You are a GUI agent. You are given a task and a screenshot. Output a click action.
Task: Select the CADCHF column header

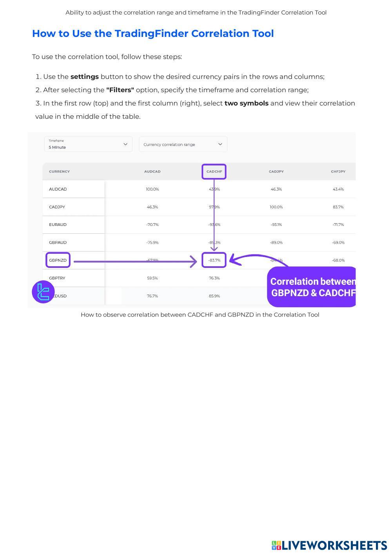(x=214, y=171)
